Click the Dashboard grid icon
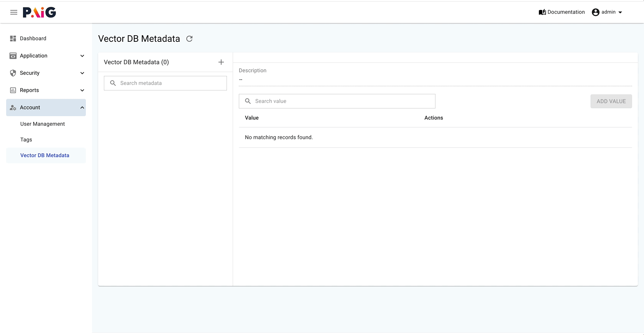Viewport: 644px width, 335px height. click(x=13, y=38)
